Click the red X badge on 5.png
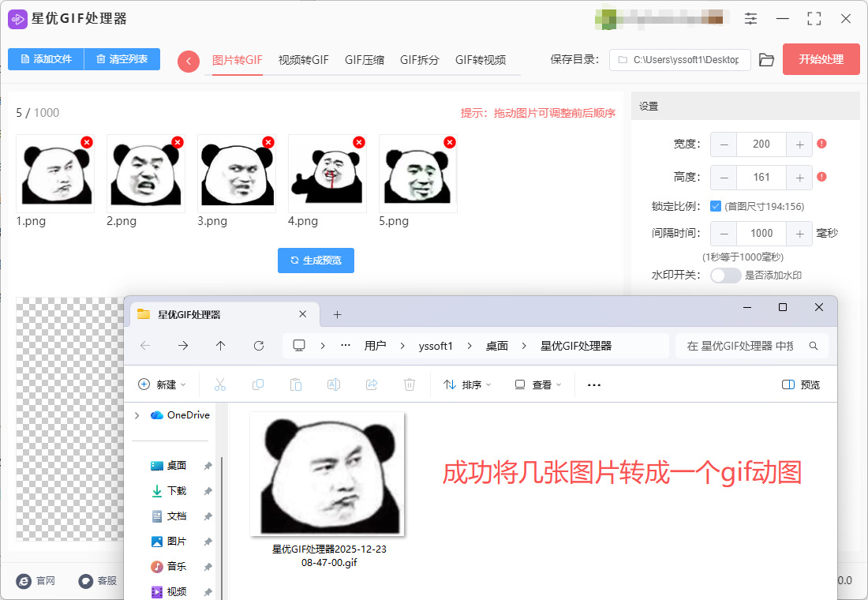The height and width of the screenshot is (600, 868). (450, 142)
